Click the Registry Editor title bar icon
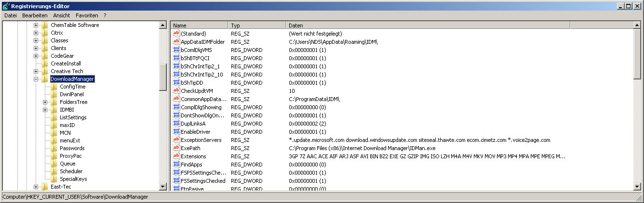Image resolution: width=644 pixels, height=203 pixels. click(5, 6)
